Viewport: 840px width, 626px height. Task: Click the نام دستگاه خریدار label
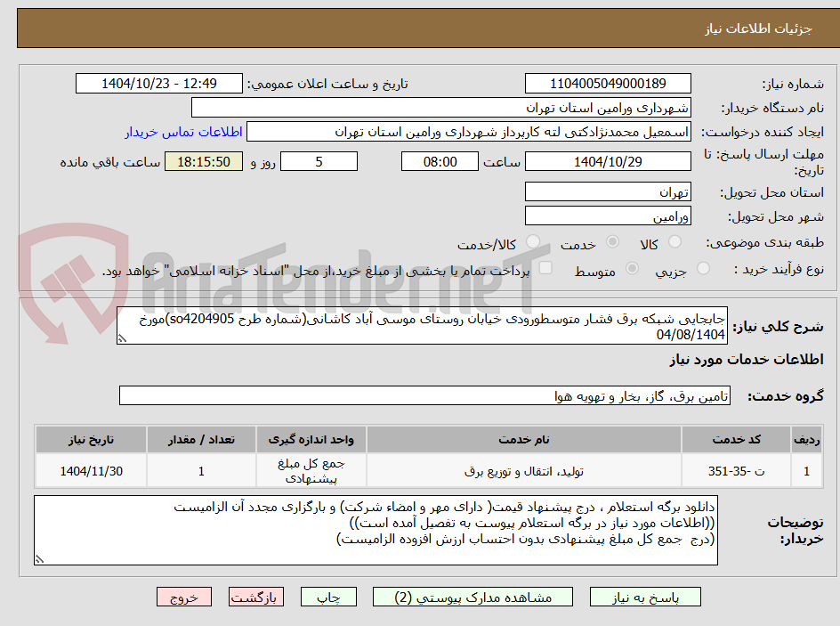coord(772,109)
